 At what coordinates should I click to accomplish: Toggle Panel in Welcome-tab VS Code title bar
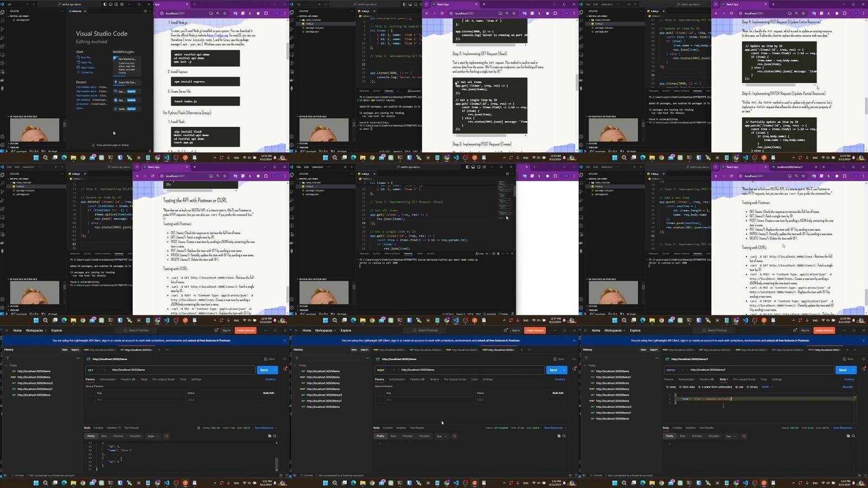(111, 4)
